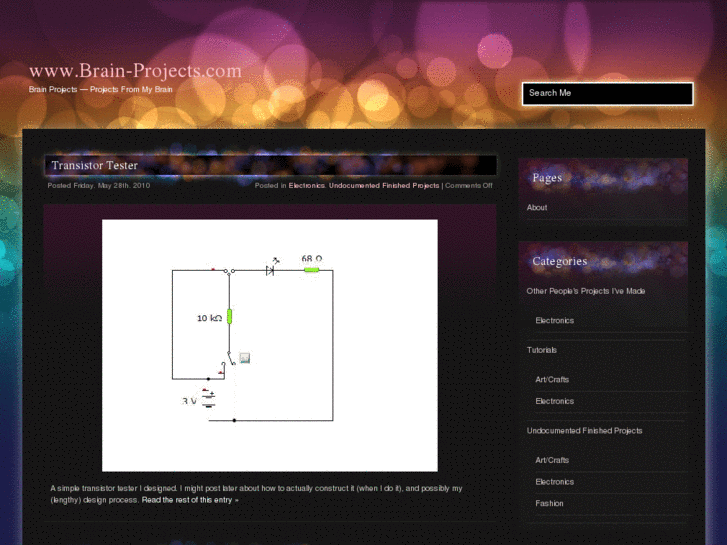This screenshot has width=727, height=545.
Task: Click the Posted Friday, May 28th, 2010 text
Action: point(99,186)
